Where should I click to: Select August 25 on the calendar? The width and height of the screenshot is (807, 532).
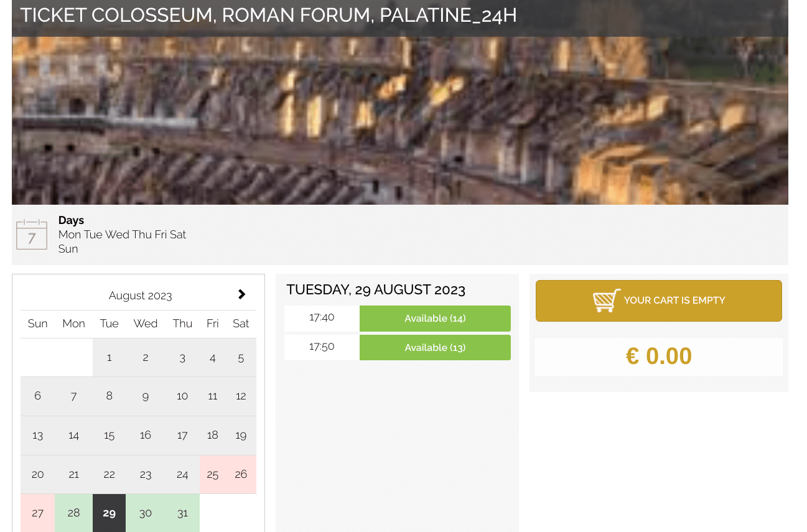(x=213, y=474)
